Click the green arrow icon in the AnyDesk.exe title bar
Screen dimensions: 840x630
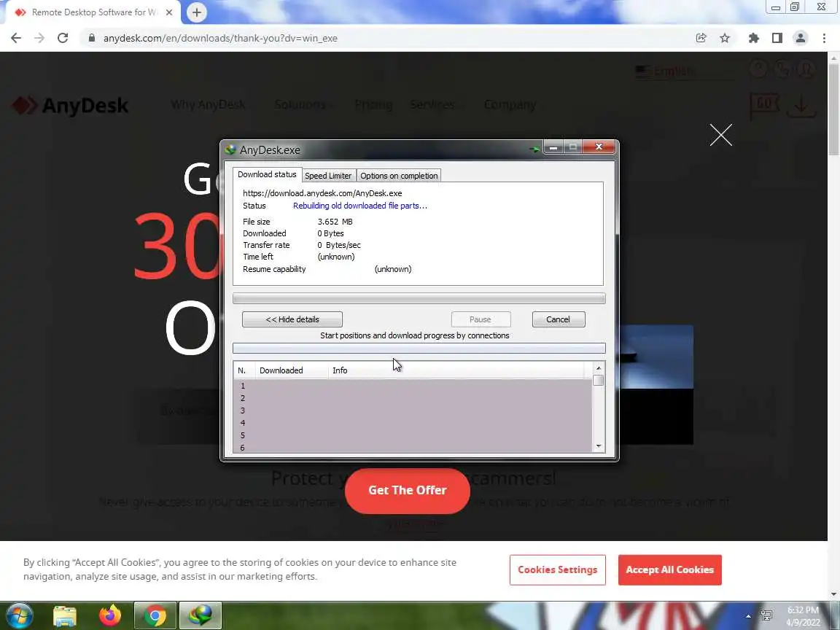(534, 149)
